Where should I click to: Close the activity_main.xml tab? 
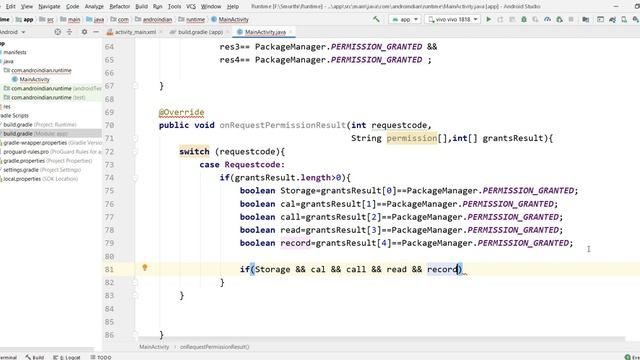pyautogui.click(x=161, y=32)
